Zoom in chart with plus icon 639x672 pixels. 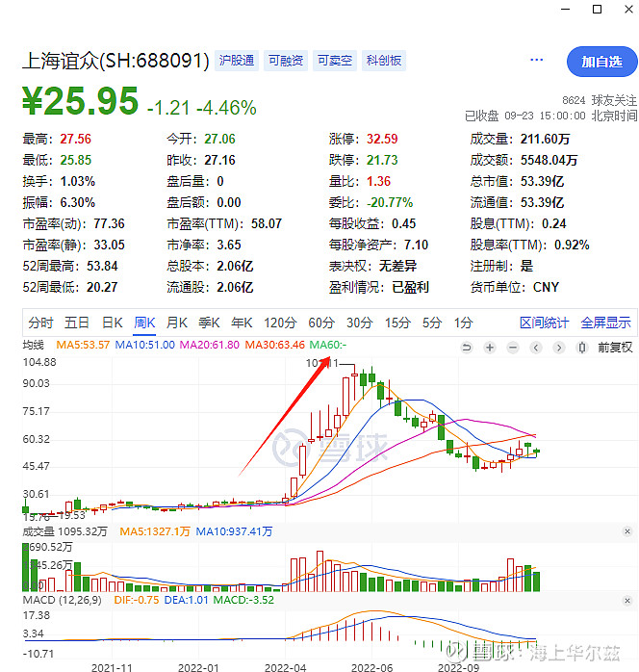pos(490,348)
